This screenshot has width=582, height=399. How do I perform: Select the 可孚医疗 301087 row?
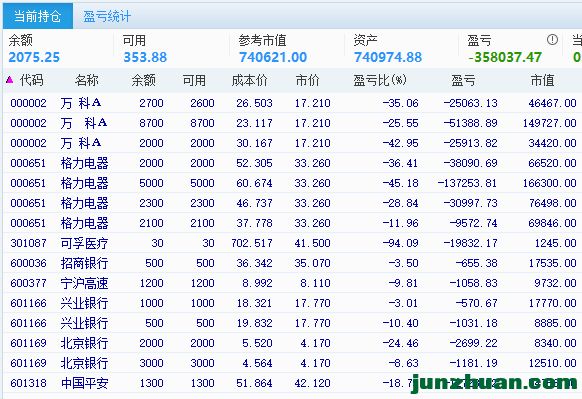tap(292, 243)
